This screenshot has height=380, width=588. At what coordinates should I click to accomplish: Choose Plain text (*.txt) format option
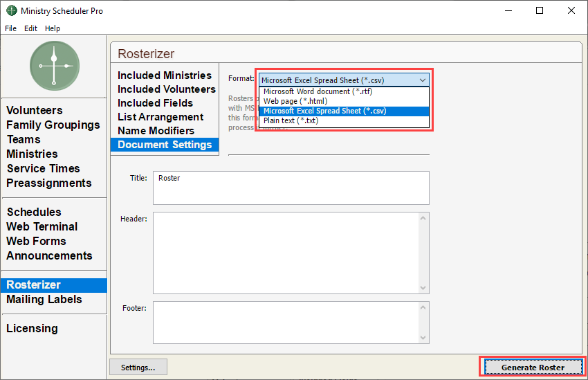(344, 121)
